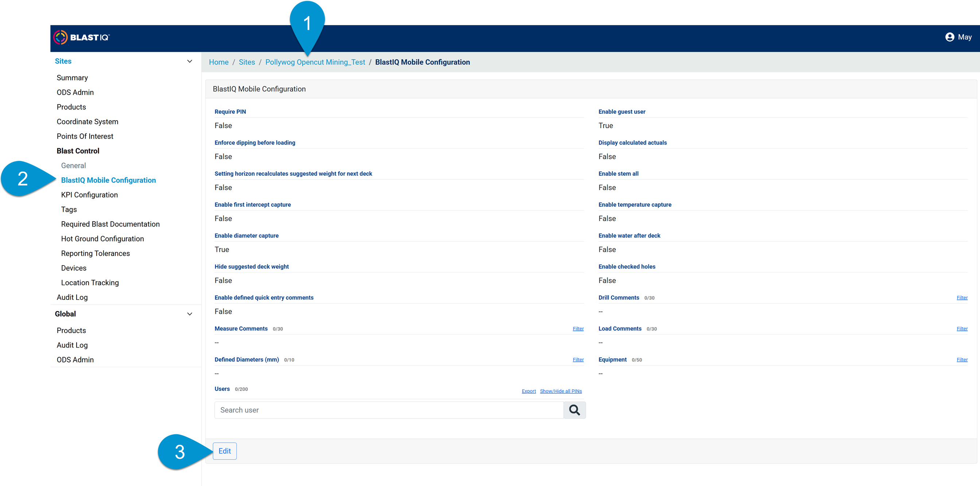Open Audit Log under Sites
The image size is (980, 486).
72,297
